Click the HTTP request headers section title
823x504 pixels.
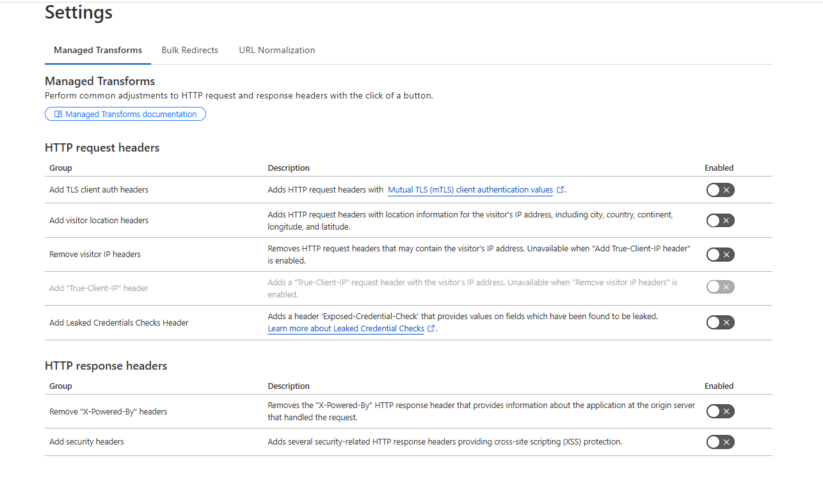click(102, 148)
